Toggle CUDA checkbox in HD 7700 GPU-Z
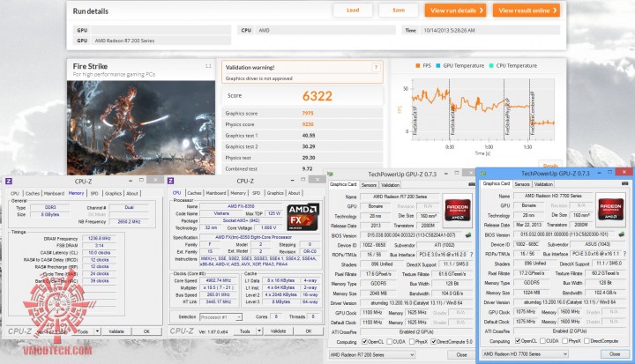 (x=542, y=341)
